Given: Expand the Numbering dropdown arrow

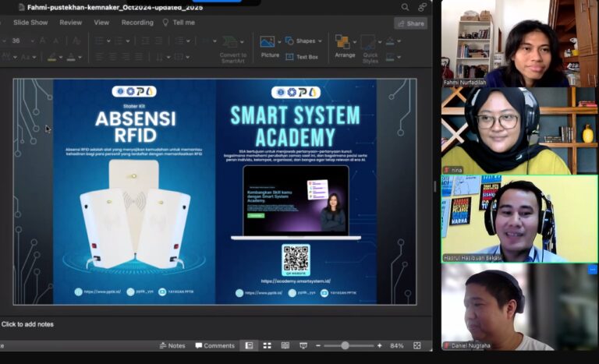Looking at the screenshot, I should (128, 41).
